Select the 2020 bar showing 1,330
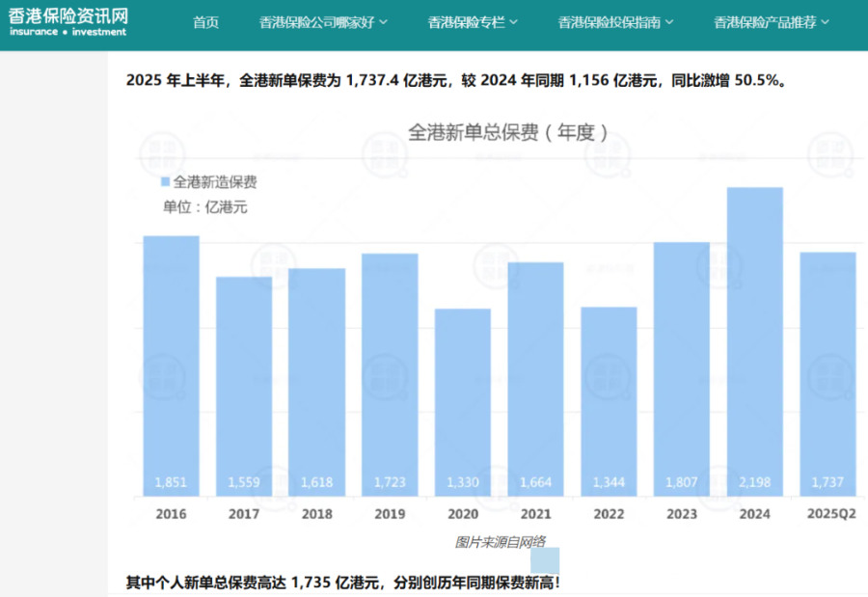Image resolution: width=868 pixels, height=597 pixels. pyautogui.click(x=463, y=402)
